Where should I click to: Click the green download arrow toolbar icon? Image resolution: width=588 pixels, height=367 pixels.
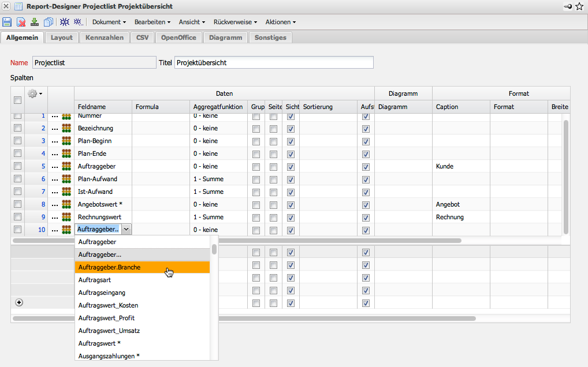[x=35, y=22]
